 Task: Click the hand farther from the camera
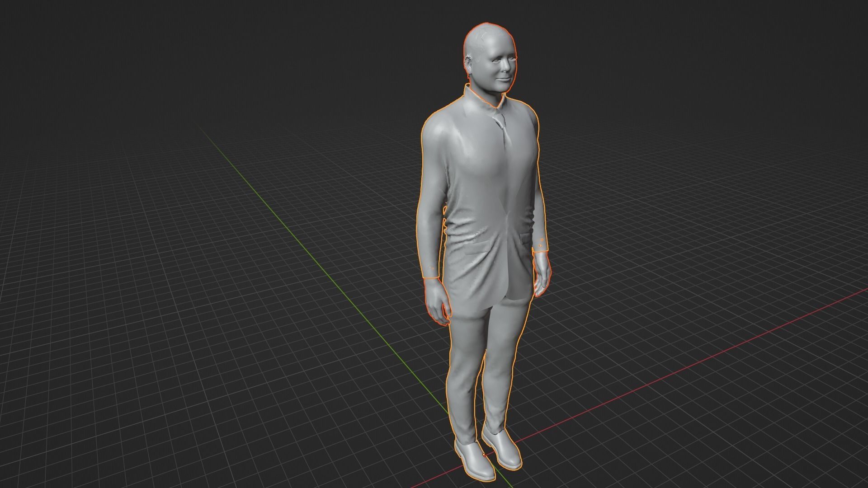coord(542,273)
